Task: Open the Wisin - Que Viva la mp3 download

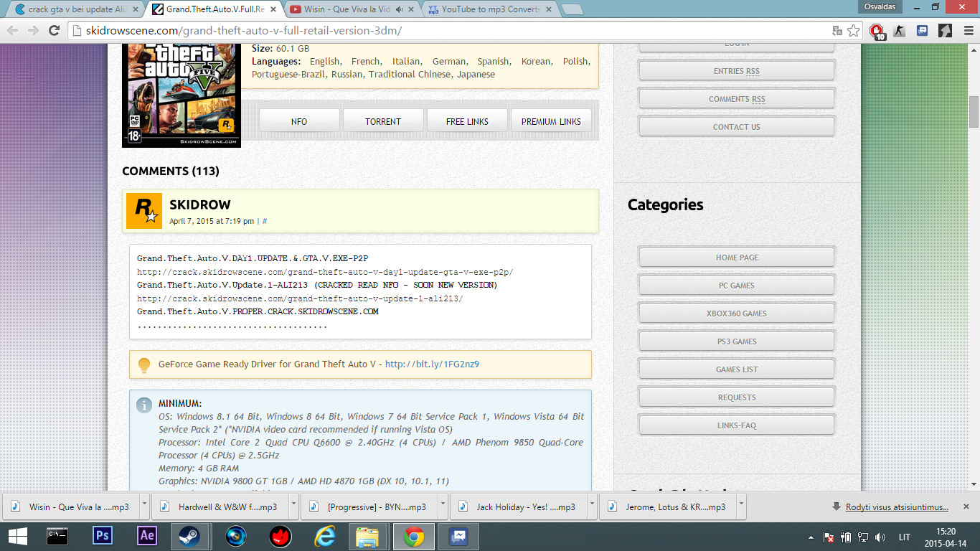Action: click(x=72, y=506)
